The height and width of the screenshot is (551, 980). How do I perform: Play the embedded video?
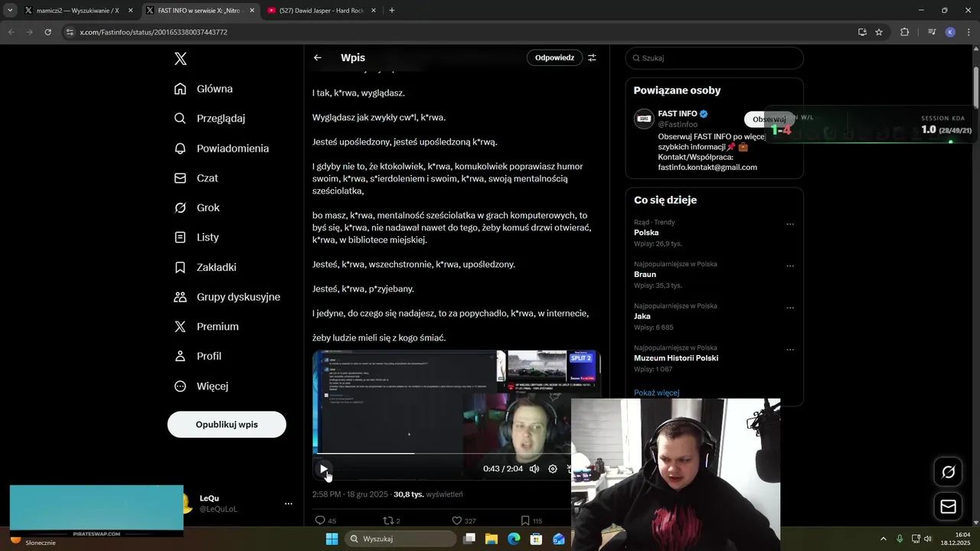[x=324, y=469]
